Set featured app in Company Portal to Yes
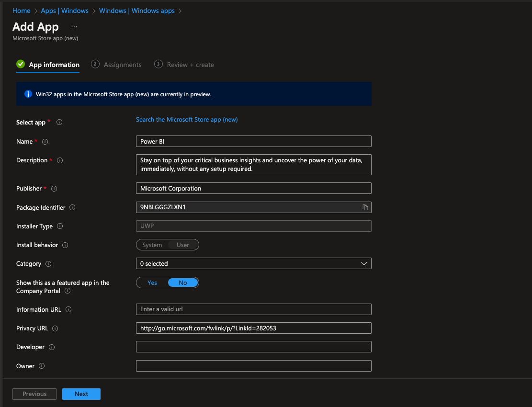 pyautogui.click(x=152, y=283)
